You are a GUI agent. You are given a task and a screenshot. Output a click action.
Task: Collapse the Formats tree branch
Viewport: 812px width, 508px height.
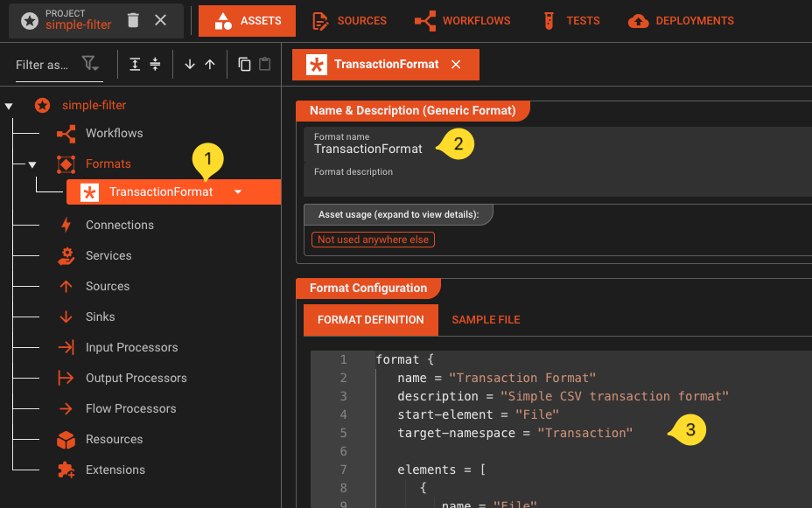(x=32, y=164)
